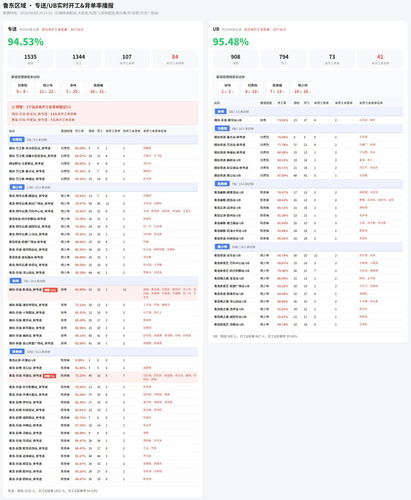
Task: Click the 908 stat card in UB panel
Action: (x=235, y=59)
